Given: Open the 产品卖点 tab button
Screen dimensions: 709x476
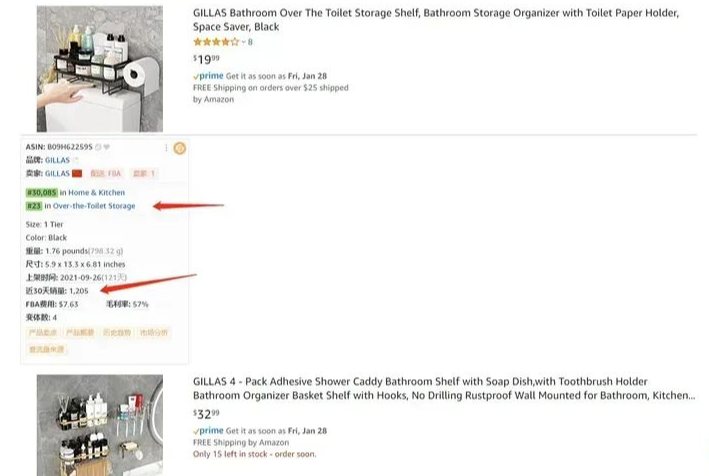Looking at the screenshot, I should pos(43,333).
